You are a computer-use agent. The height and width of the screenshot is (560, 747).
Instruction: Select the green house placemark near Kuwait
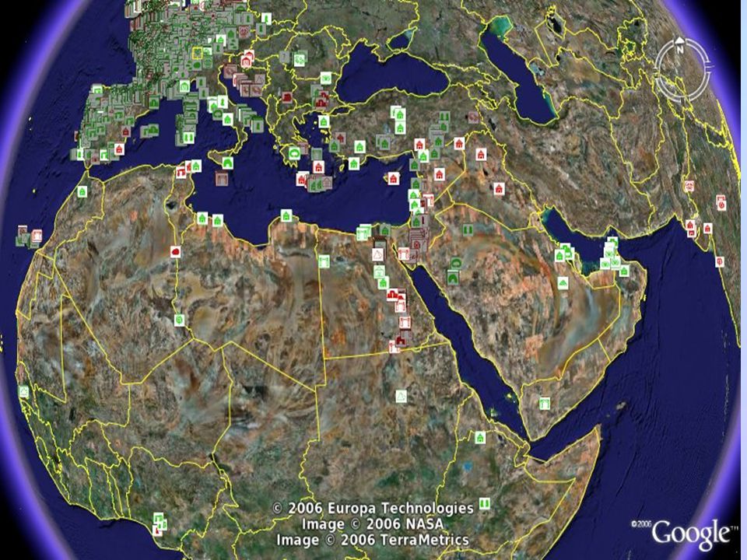[559, 256]
